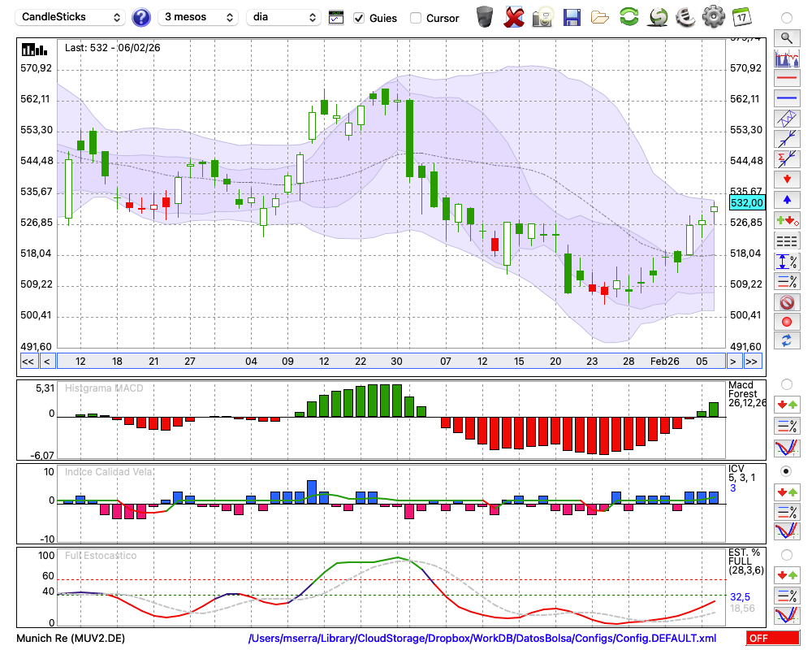Click the red OFF button

tap(772, 639)
